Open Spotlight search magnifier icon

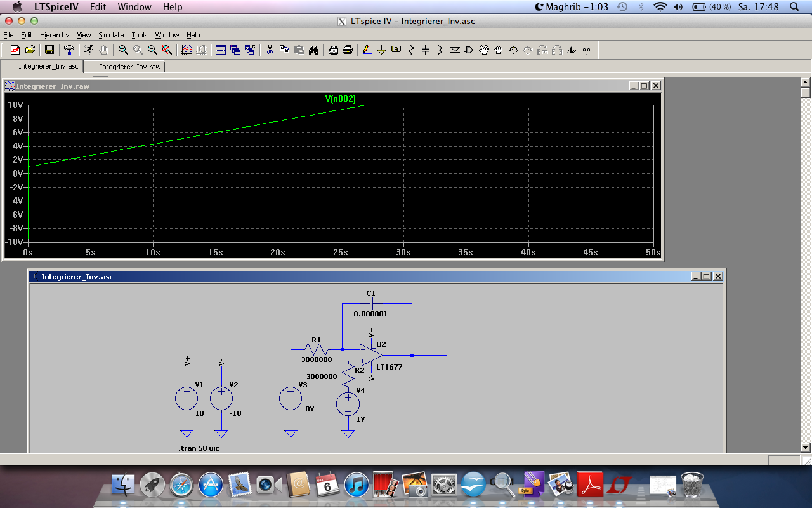tap(794, 7)
